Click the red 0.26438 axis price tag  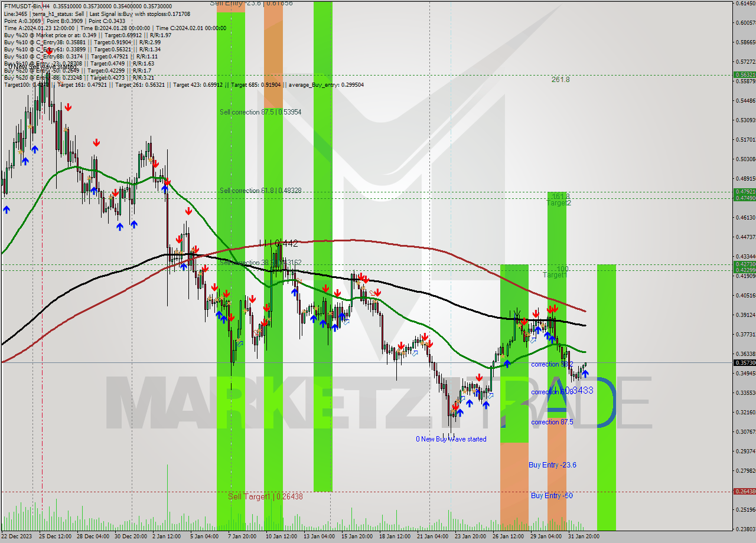coord(744,492)
